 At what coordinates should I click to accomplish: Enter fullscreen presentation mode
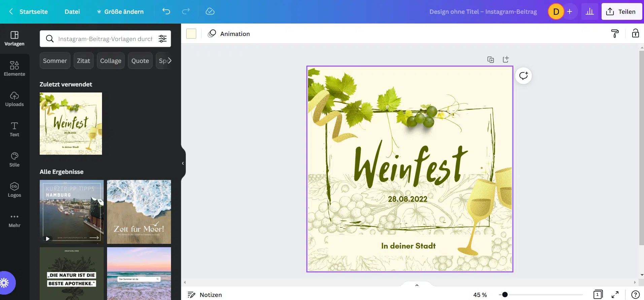tap(615, 295)
